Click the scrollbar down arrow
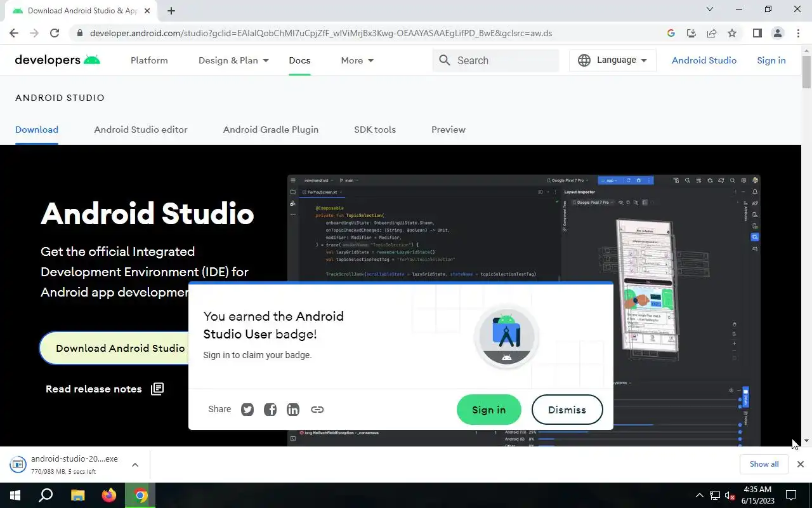 coord(806,441)
